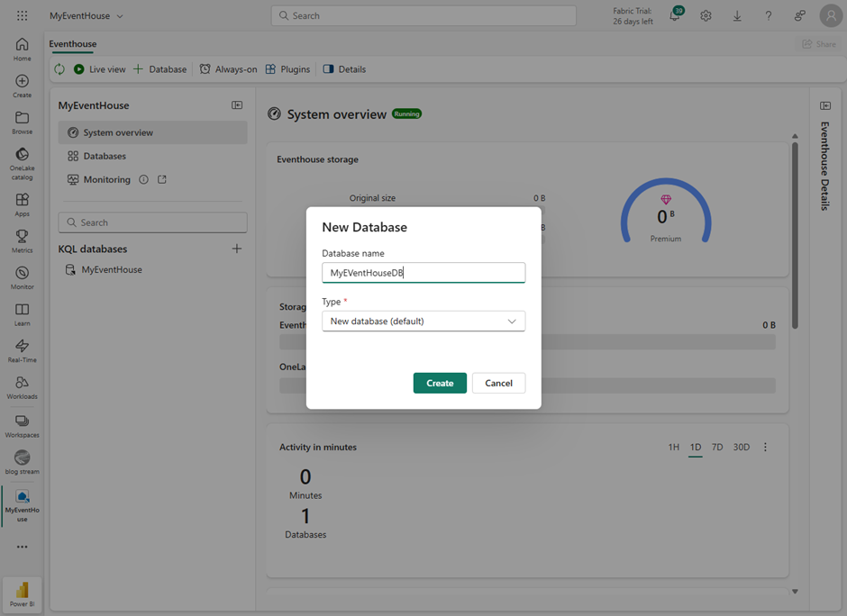Open Real-Time hub in sidebar
Image resolution: width=847 pixels, height=616 pixels.
(x=22, y=350)
